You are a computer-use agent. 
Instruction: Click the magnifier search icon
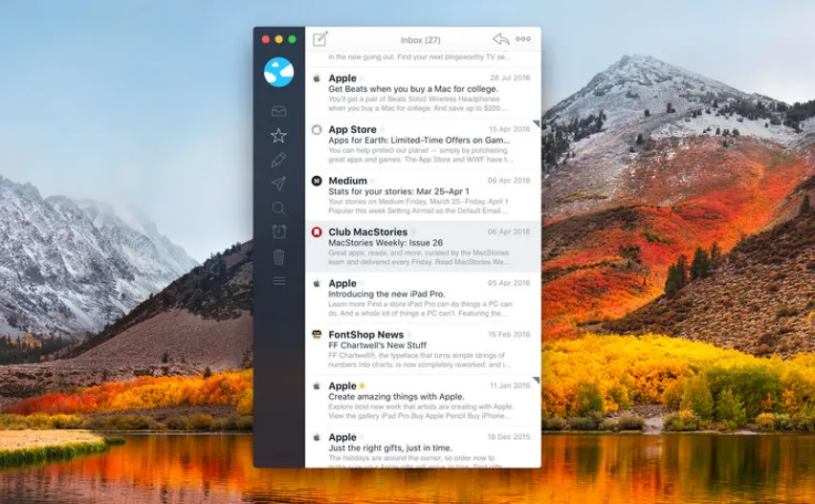point(278,208)
